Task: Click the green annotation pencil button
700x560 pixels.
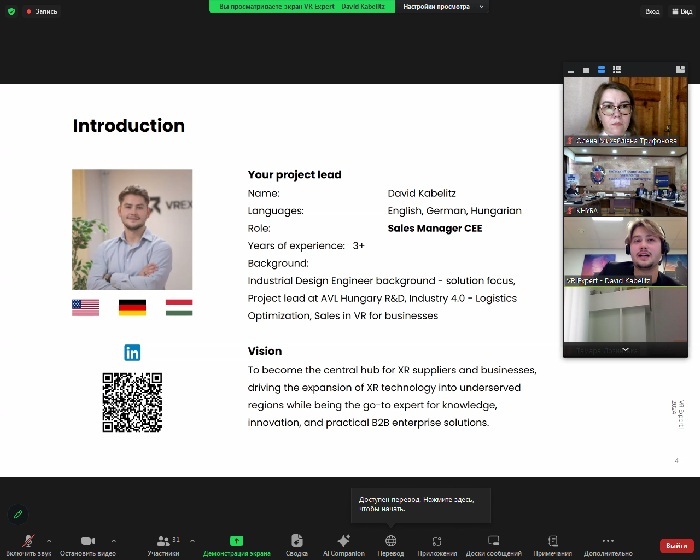Action: [17, 514]
